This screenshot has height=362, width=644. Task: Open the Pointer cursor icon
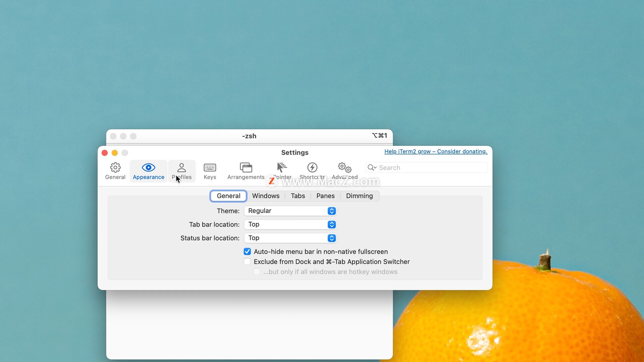click(x=282, y=167)
